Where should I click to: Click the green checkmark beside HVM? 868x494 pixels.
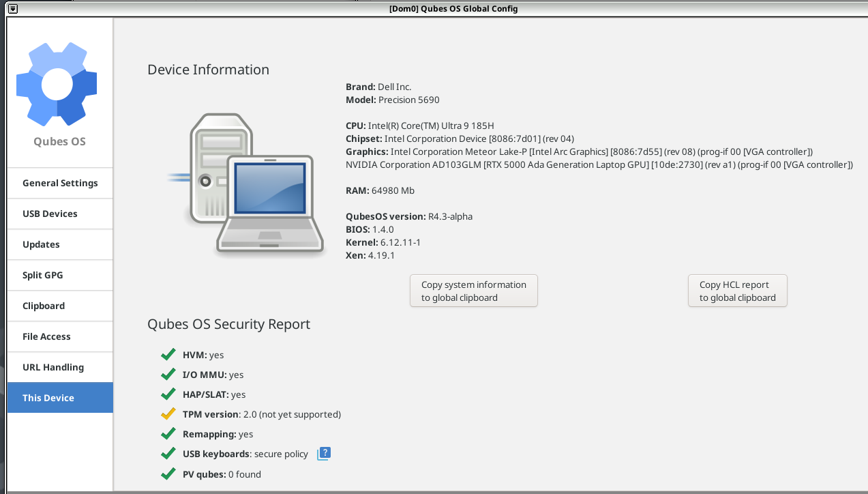click(168, 355)
